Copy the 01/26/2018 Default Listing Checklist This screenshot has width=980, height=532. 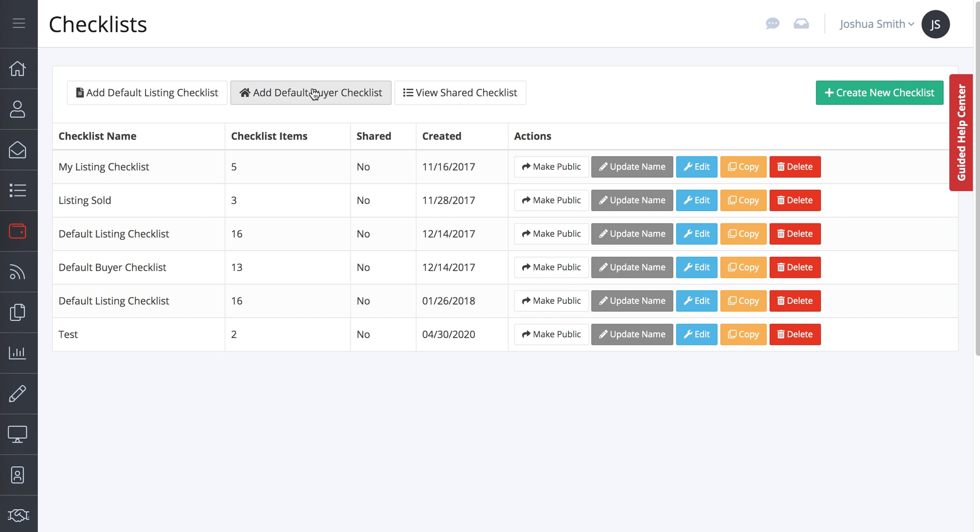point(743,301)
